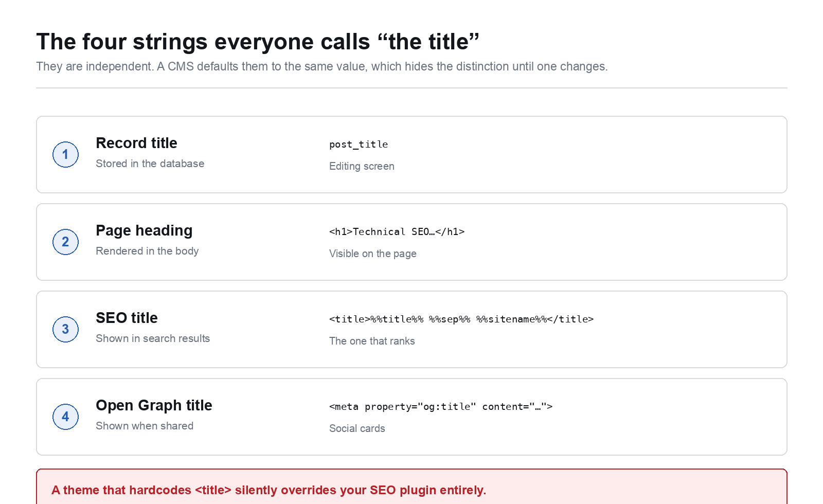
Task: Click the number 3 circle badge
Action: click(65, 329)
